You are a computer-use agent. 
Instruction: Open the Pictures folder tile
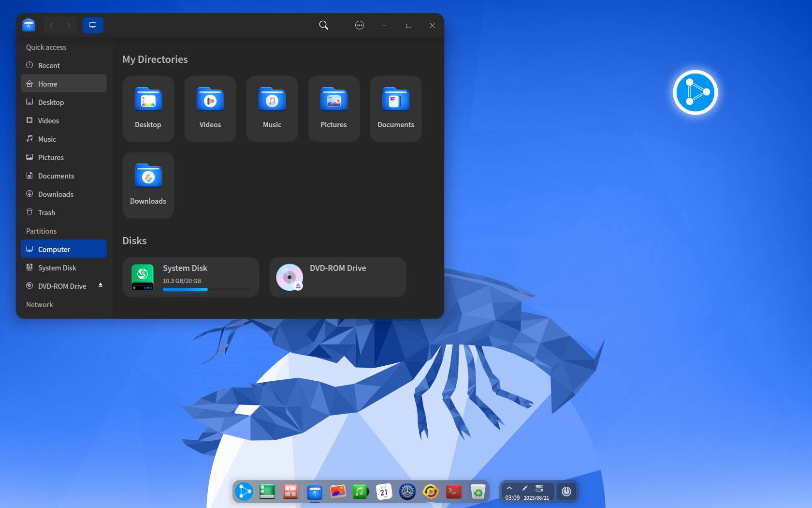(x=333, y=108)
